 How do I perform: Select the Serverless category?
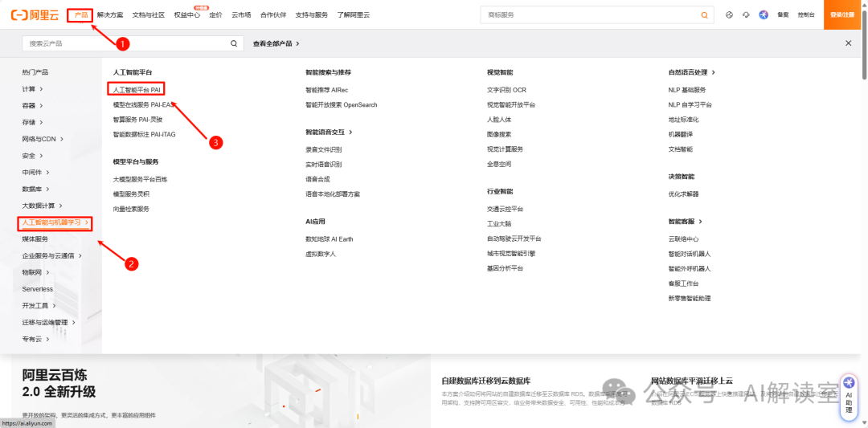[x=38, y=288]
